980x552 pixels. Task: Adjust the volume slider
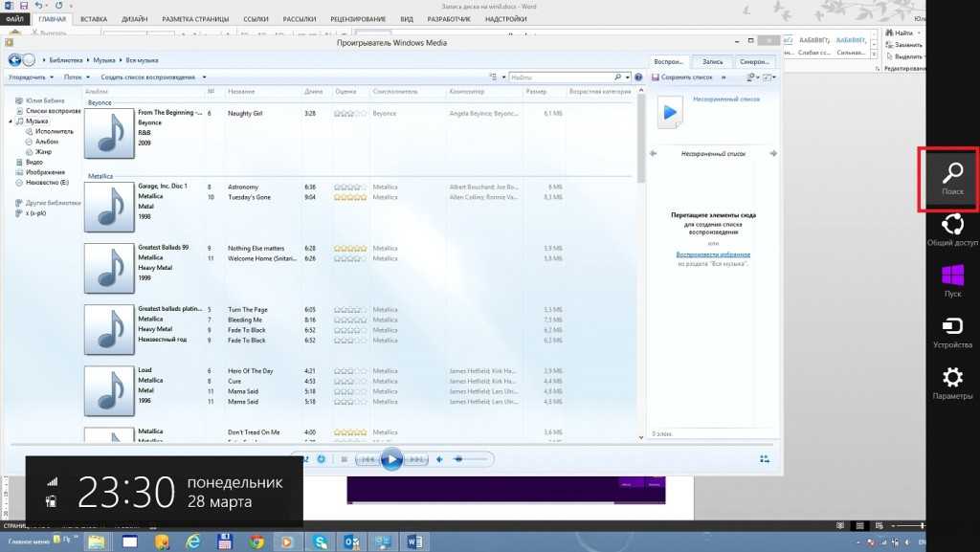point(470,459)
